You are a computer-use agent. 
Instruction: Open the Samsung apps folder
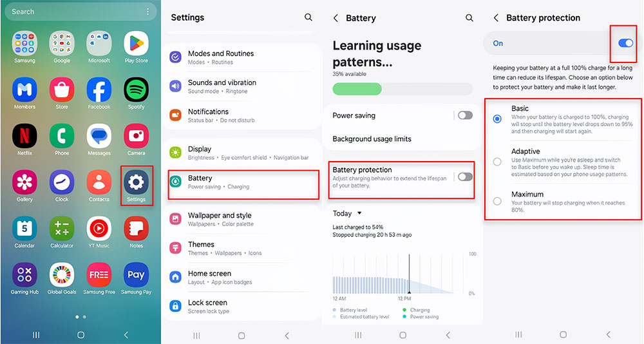point(24,44)
